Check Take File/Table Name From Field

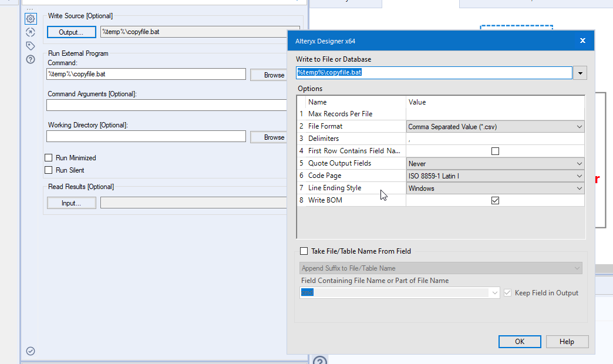304,251
